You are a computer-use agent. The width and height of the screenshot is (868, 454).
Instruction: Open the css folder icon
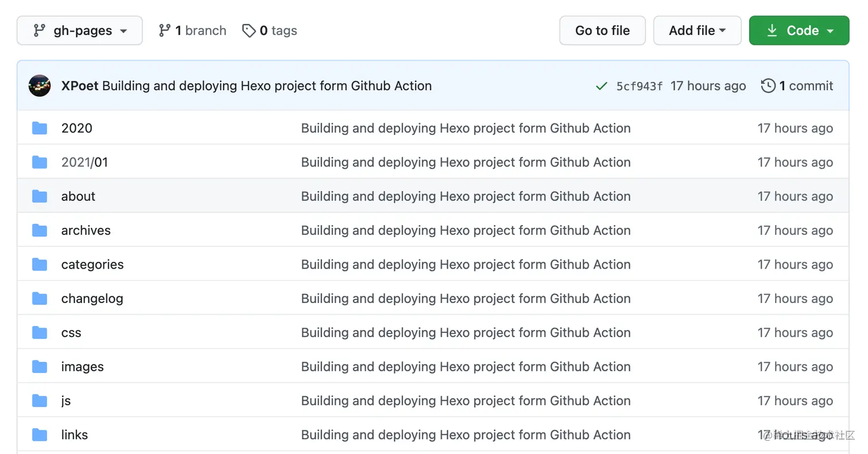(39, 332)
